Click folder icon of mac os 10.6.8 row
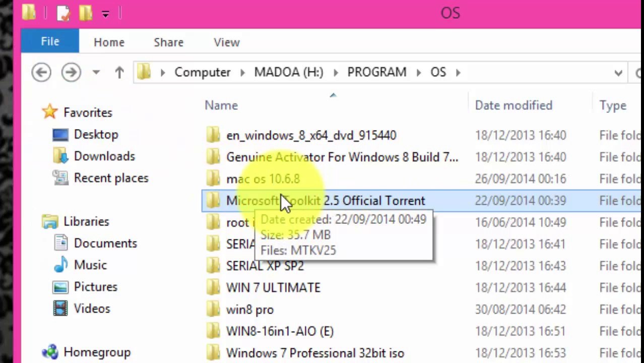This screenshot has height=363, width=644. click(x=213, y=178)
